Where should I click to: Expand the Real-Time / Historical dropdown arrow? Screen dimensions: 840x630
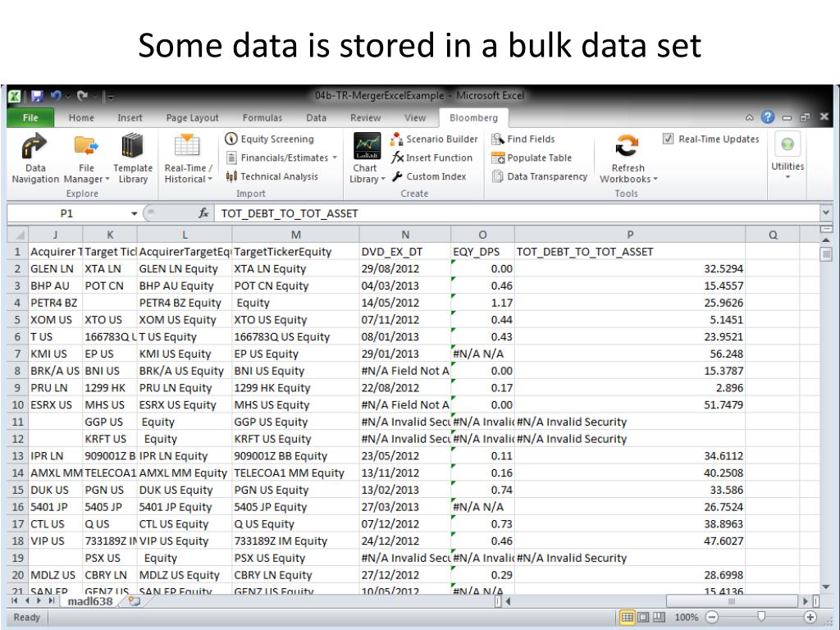pyautogui.click(x=210, y=179)
